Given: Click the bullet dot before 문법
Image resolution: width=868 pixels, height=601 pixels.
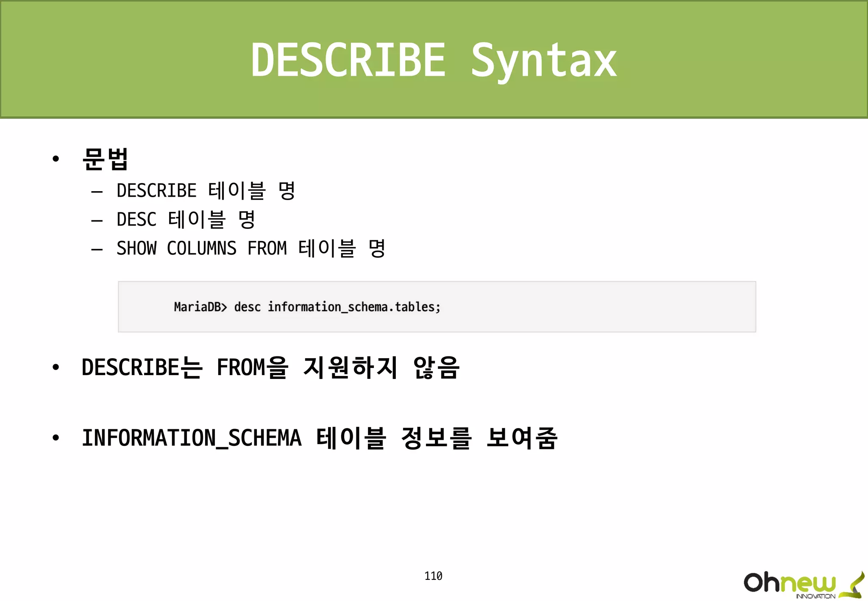Looking at the screenshot, I should (56, 159).
